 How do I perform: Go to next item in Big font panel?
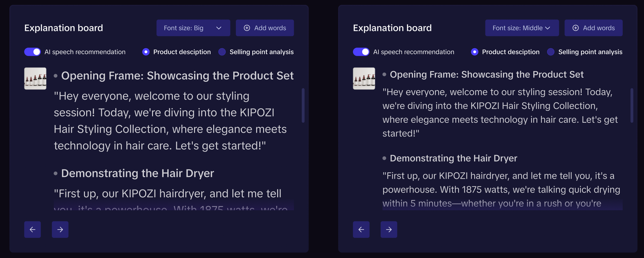coord(60,230)
